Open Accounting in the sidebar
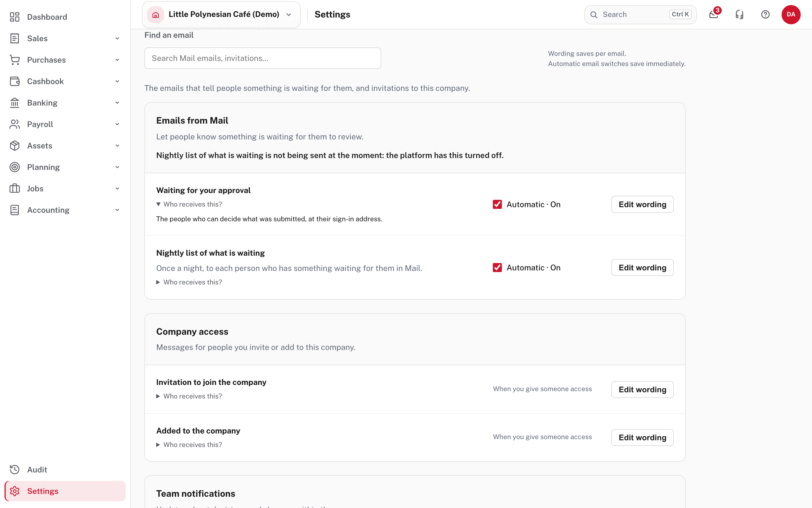Screen dimensions: 812x508 65,210
